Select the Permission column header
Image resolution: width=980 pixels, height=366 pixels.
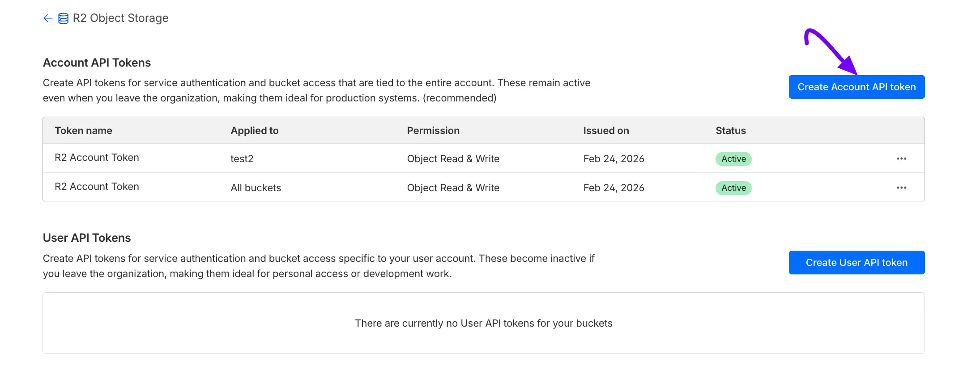pyautogui.click(x=433, y=130)
